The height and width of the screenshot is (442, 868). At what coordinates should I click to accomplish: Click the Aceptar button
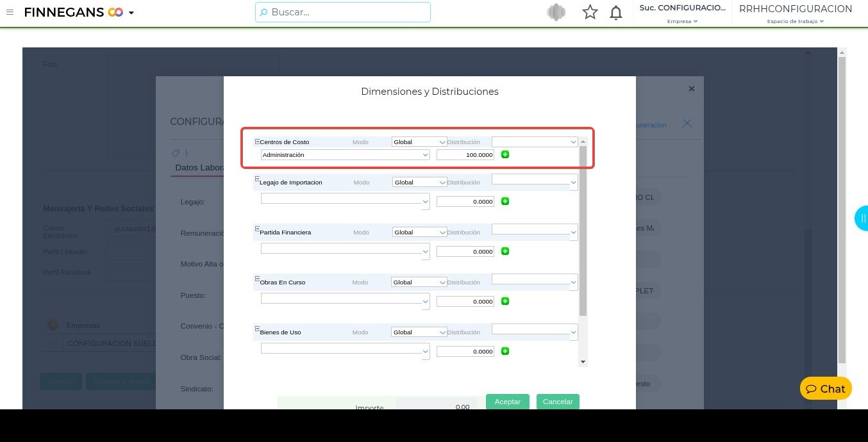click(x=508, y=402)
